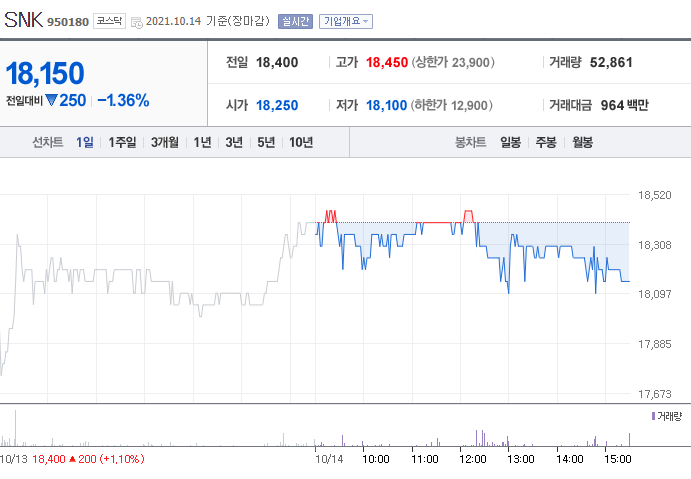The height and width of the screenshot is (479, 691).
Task: Show the 10년 line chart
Action: click(x=301, y=142)
